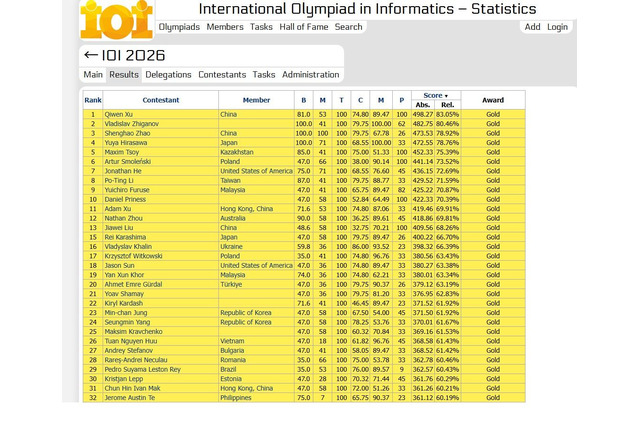
Task: Open contestant Tuan Nguyen Huu
Action: click(131, 341)
